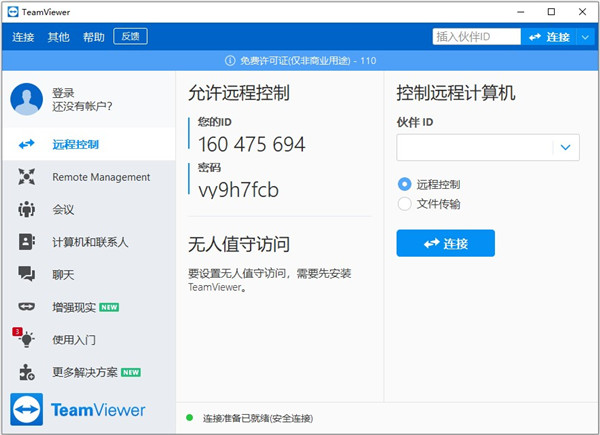
Task: Open the 会议 sidebar tab
Action: click(x=89, y=209)
